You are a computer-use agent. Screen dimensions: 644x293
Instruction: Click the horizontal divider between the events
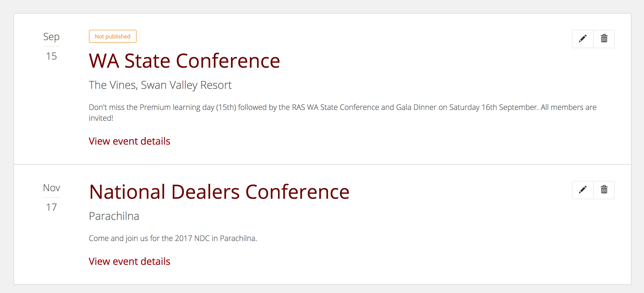323,164
